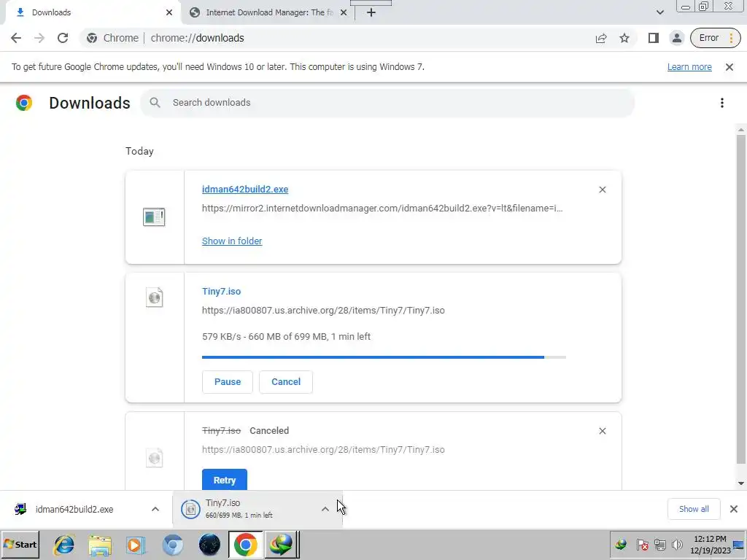Click the magnifier icon in search downloads

[x=155, y=102]
